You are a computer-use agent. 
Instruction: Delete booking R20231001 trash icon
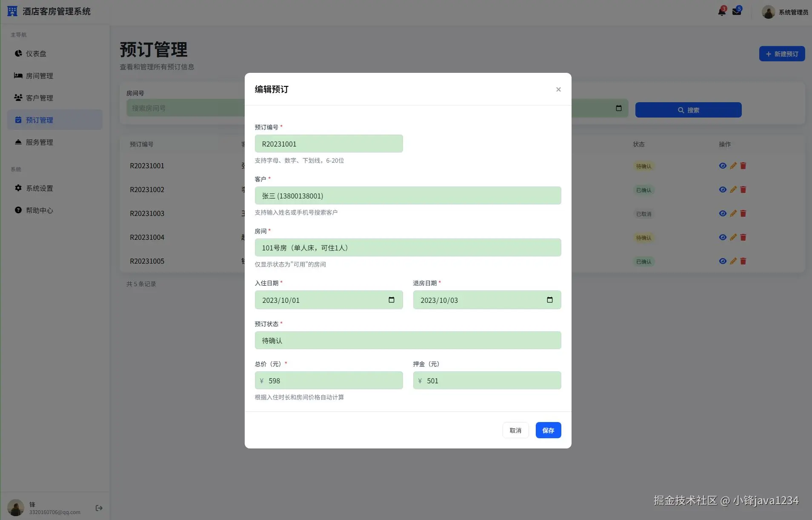743,166
